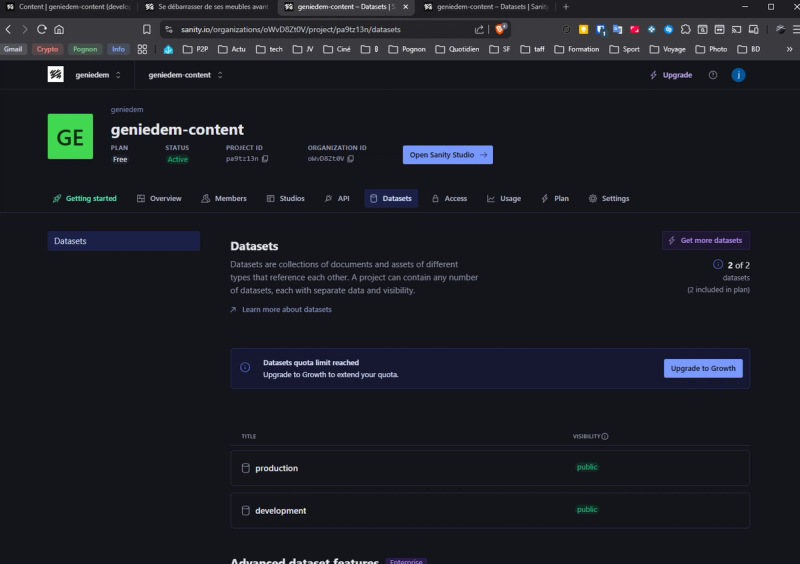Viewport: 800px width, 564px height.
Task: Click Get more datasets button
Action: 706,240
